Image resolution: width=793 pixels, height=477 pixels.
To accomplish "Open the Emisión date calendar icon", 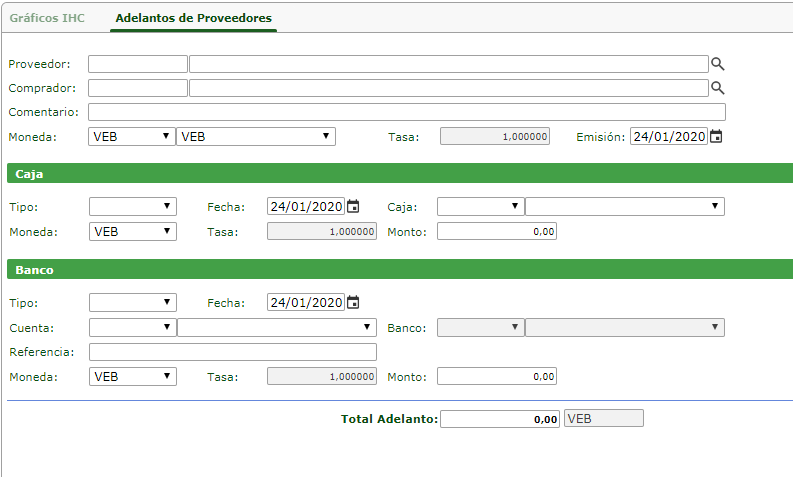I will coord(716,137).
